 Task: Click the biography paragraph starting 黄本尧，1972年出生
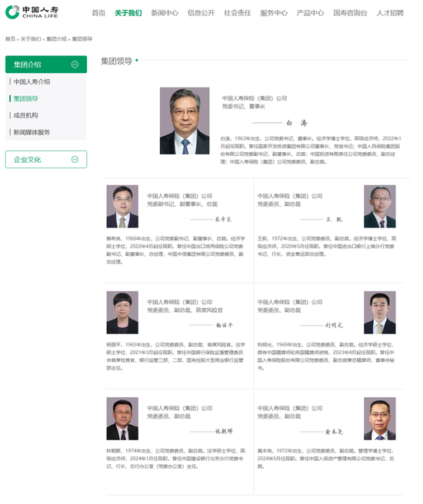coord(326,459)
